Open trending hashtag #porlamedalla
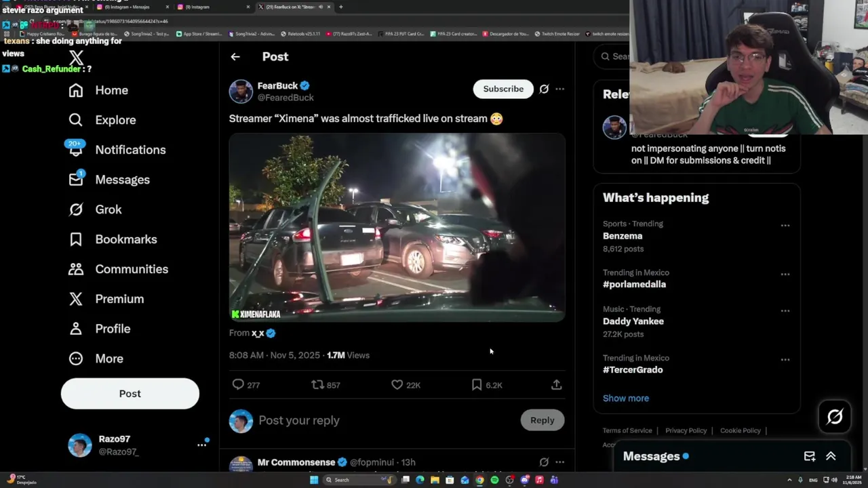This screenshot has height=488, width=868. pos(634,285)
